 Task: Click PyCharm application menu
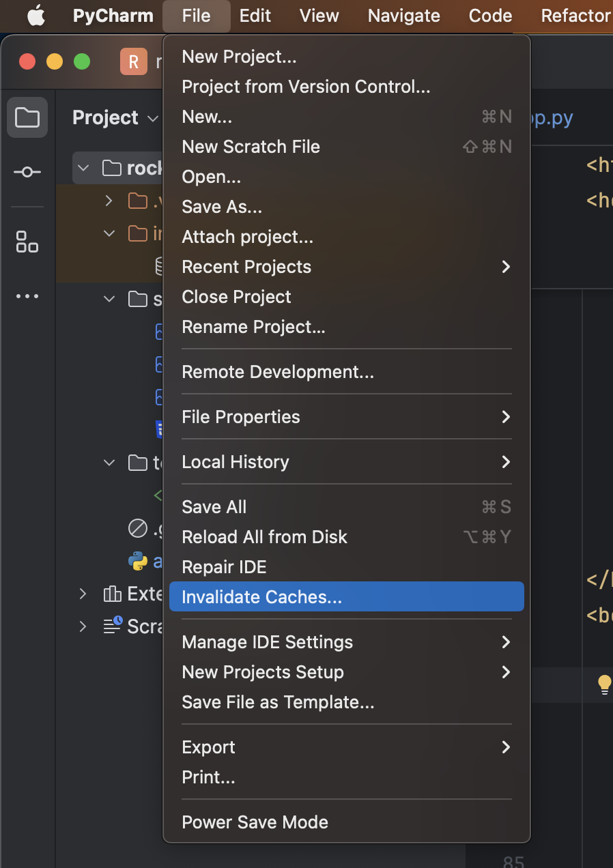[113, 16]
